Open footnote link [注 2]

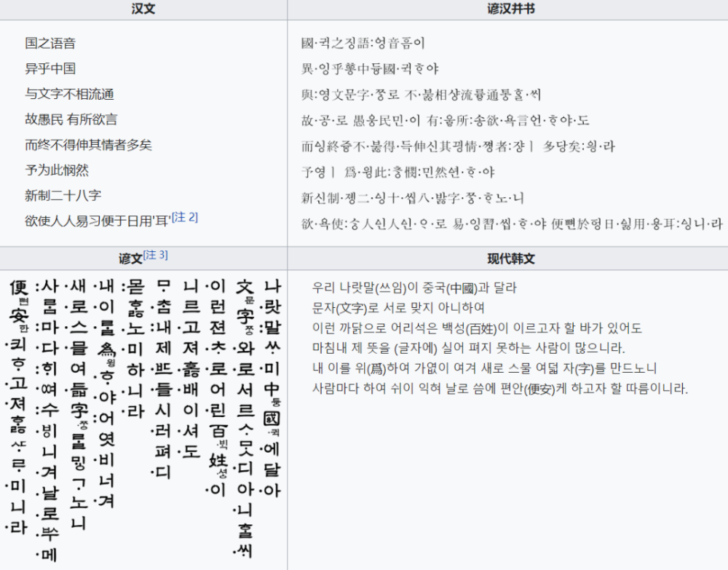pyautogui.click(x=183, y=215)
